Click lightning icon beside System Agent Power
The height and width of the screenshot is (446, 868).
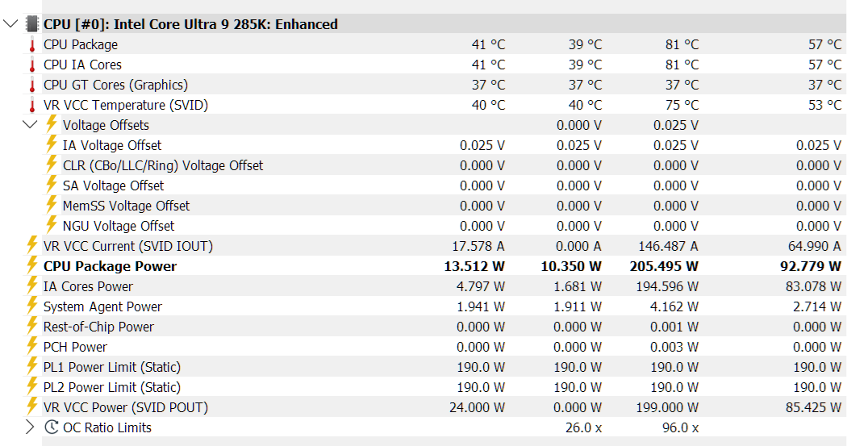[x=32, y=306]
